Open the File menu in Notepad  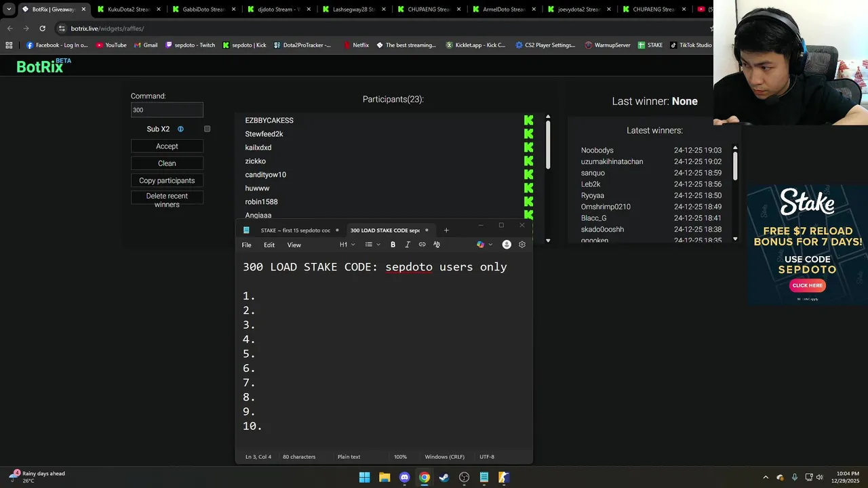click(x=247, y=245)
